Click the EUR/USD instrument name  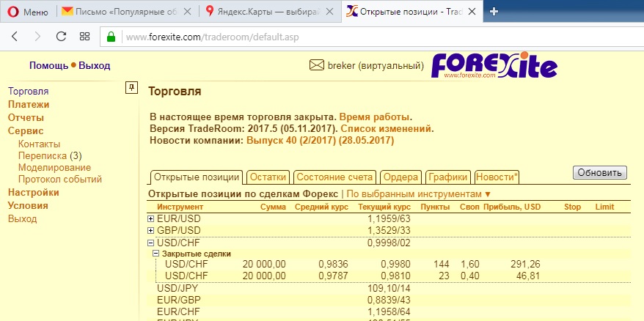point(179,219)
